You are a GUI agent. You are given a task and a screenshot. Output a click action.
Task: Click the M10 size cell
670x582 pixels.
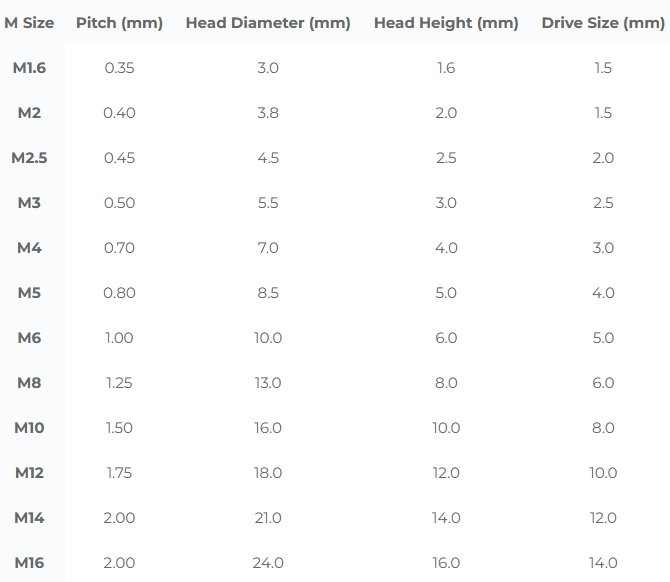(x=29, y=428)
